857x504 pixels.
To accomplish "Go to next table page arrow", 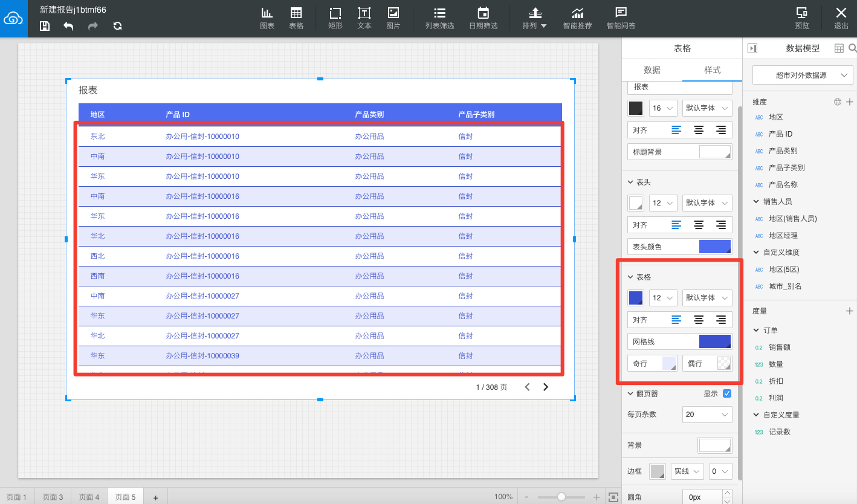I will pyautogui.click(x=546, y=387).
